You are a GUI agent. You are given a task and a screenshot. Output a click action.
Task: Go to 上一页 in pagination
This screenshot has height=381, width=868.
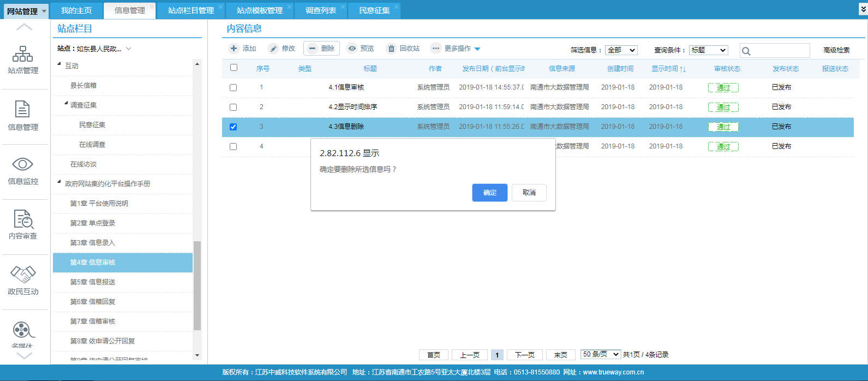[470, 355]
